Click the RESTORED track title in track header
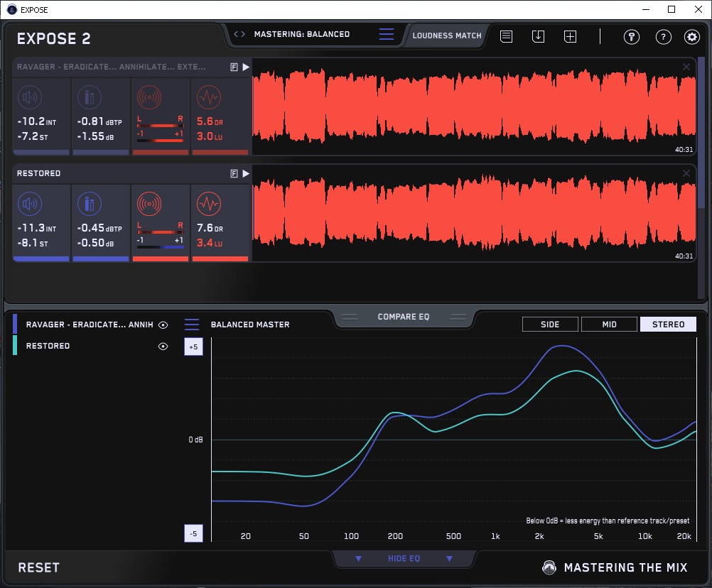This screenshot has width=712, height=588. (x=38, y=174)
